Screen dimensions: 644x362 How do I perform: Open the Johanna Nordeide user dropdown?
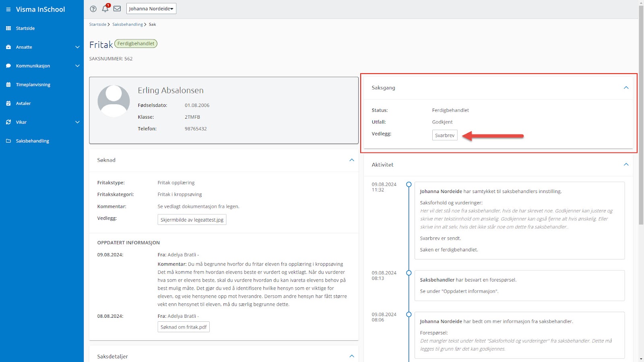[151, 8]
